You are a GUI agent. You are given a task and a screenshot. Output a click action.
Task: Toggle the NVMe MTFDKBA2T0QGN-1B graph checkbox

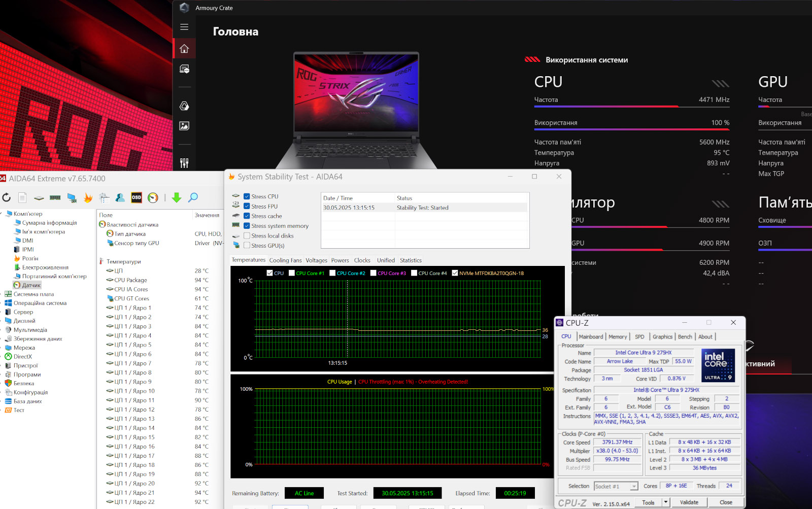point(455,273)
